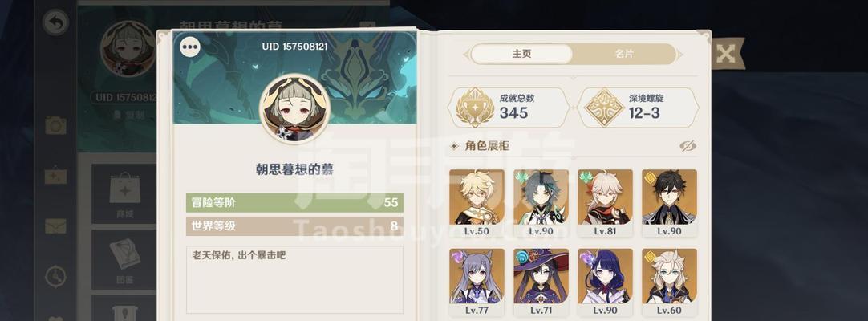Open the three-dot options menu
The height and width of the screenshot is (321, 868).
coord(190,47)
